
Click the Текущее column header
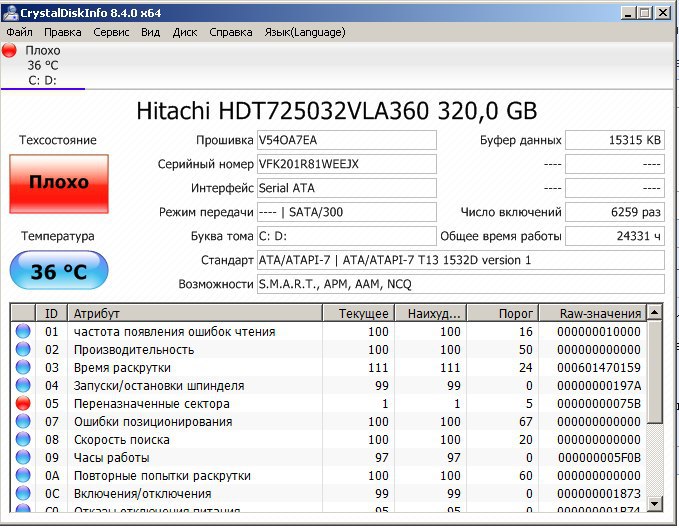coord(358,313)
